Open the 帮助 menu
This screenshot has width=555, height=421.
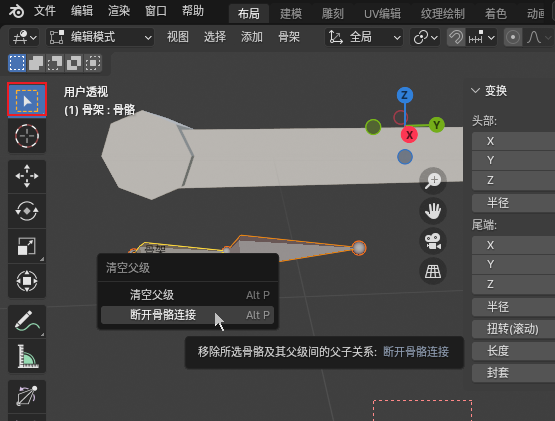(193, 11)
